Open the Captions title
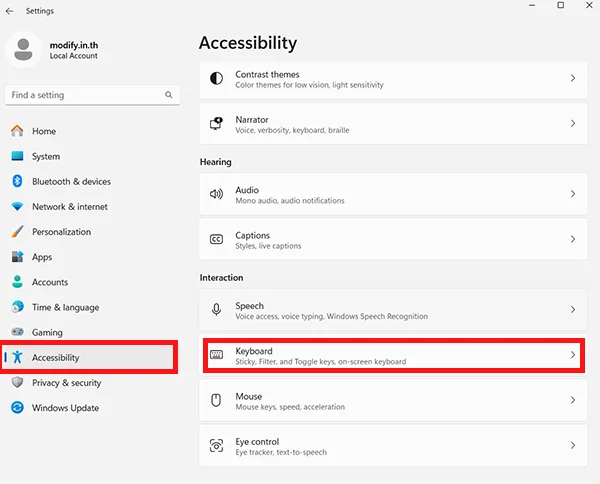 coord(253,235)
